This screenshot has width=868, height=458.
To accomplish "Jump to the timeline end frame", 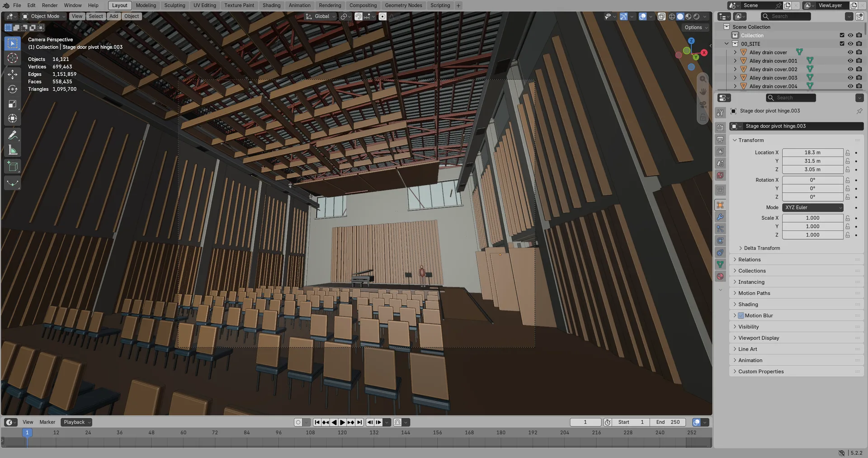I will pos(359,422).
